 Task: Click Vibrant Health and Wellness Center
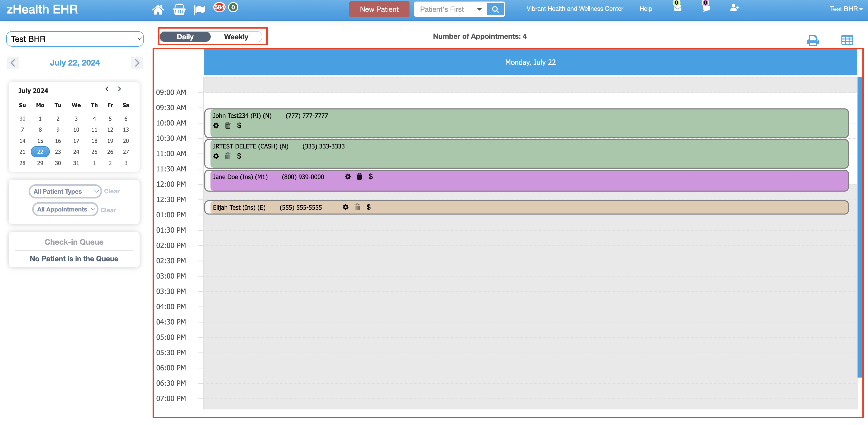coord(575,9)
